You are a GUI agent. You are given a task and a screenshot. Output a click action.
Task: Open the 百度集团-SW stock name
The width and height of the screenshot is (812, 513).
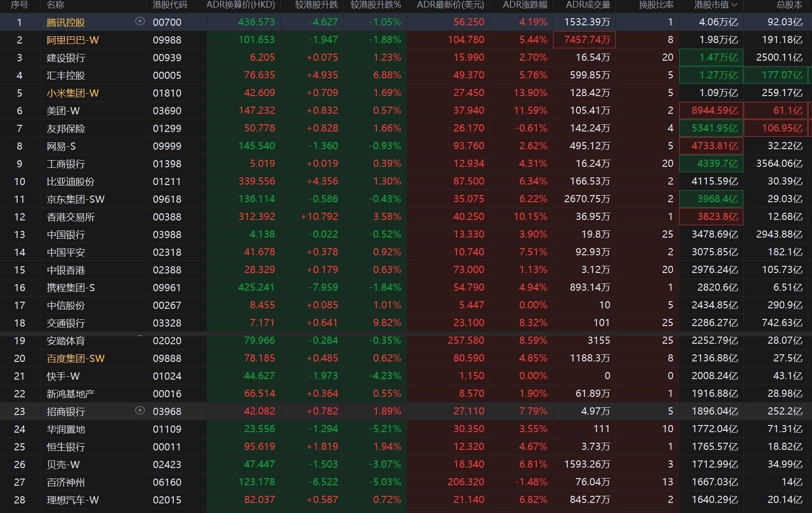pos(75,359)
